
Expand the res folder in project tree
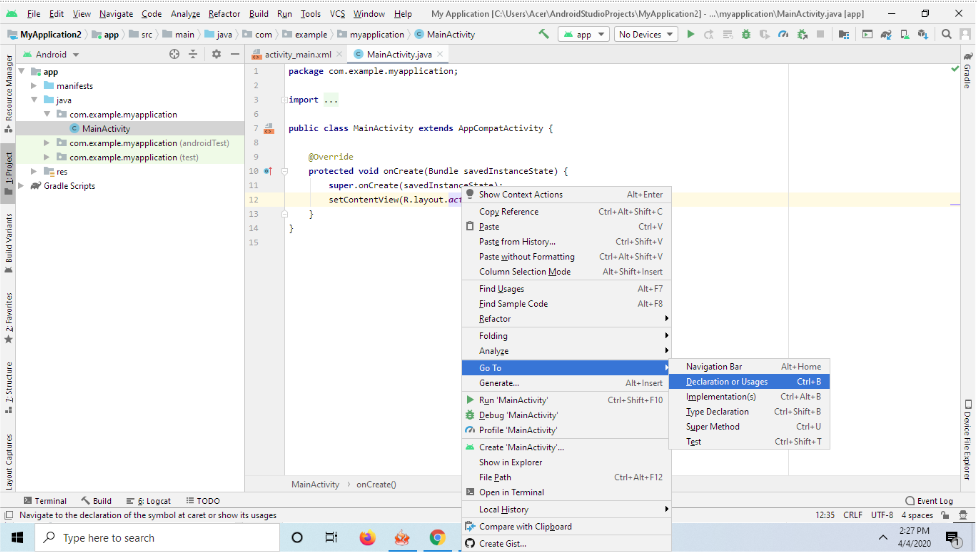click(35, 171)
